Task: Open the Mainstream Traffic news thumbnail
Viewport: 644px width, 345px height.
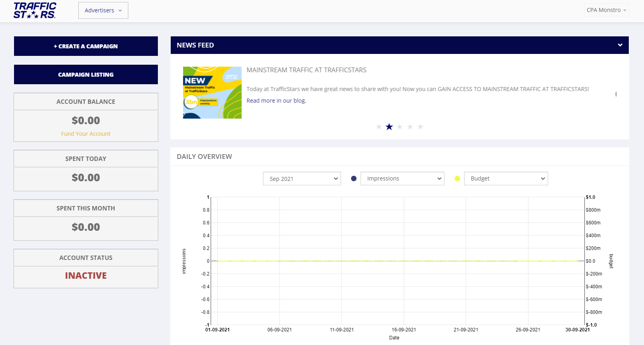Action: [x=212, y=93]
